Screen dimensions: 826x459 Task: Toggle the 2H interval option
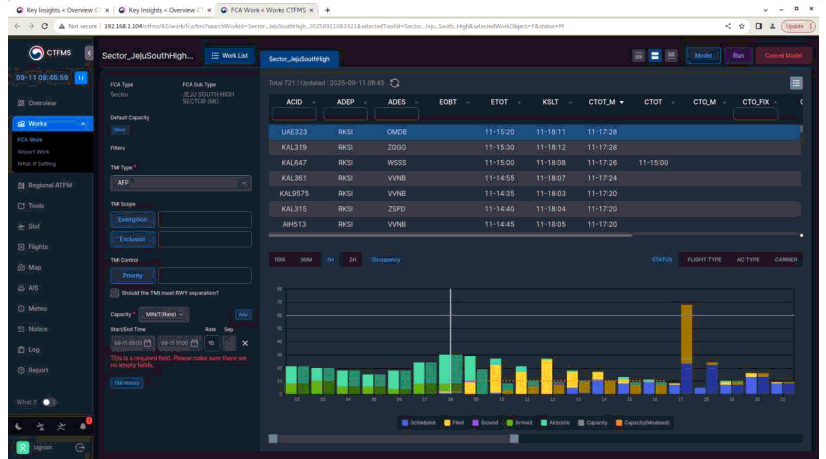coord(352,260)
